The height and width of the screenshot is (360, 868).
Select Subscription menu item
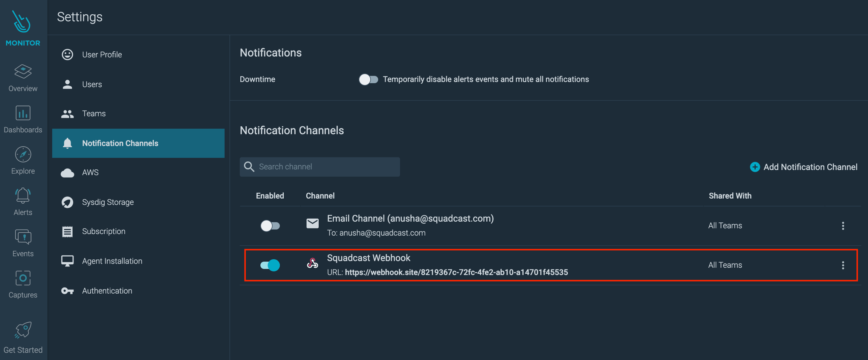point(138,231)
